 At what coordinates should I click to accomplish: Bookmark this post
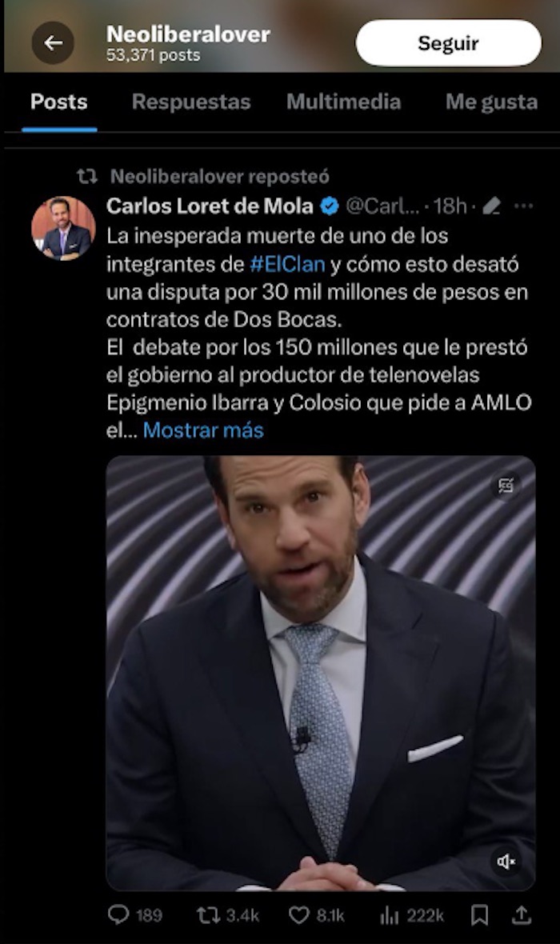point(479,915)
